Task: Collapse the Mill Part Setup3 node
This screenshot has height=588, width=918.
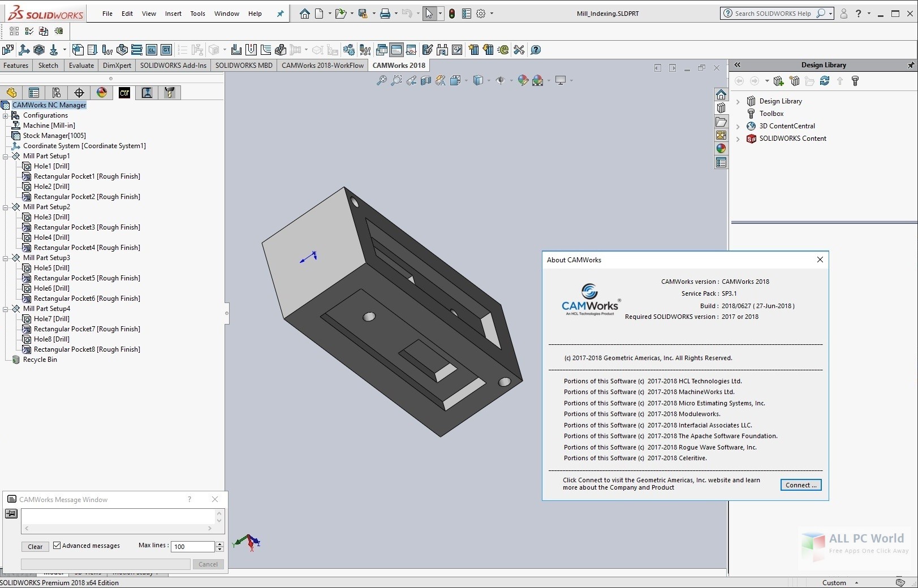Action: 6,258
